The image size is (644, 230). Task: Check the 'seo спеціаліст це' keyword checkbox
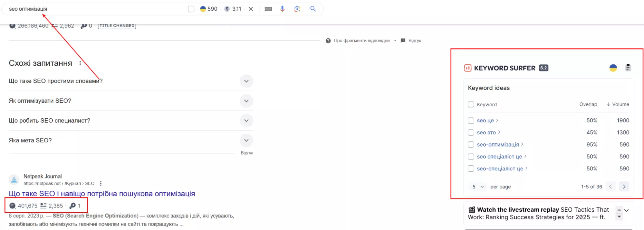(x=471, y=157)
